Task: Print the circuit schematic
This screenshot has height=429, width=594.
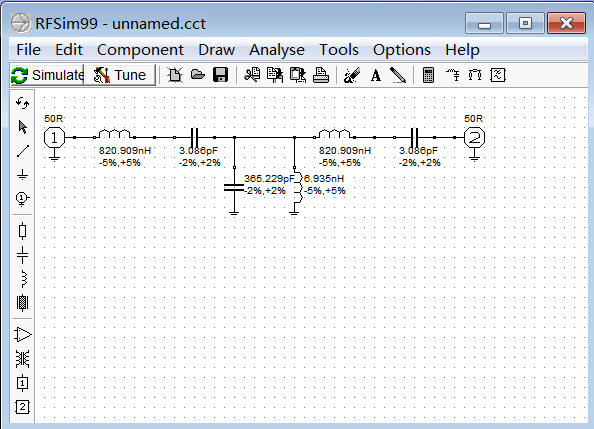Action: 321,75
